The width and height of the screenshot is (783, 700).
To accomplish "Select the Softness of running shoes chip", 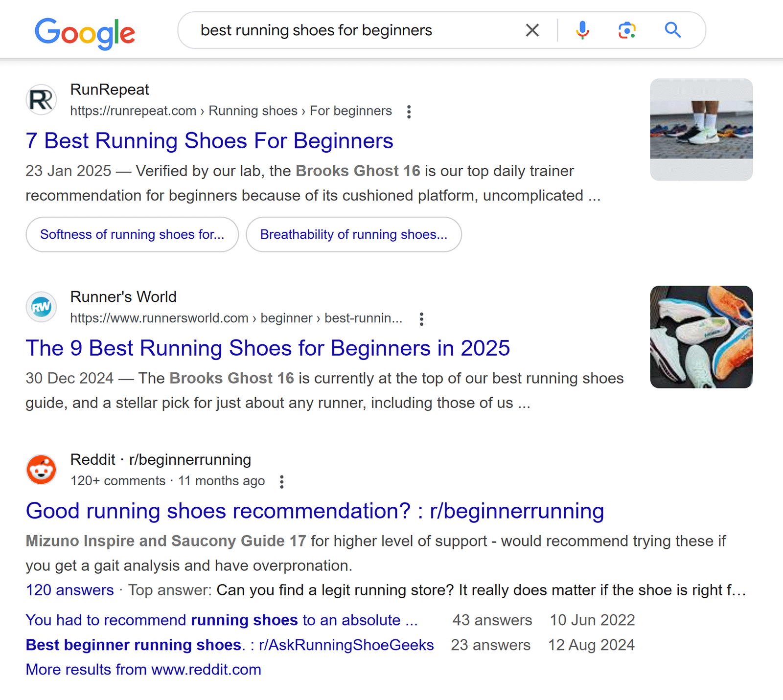I will click(x=132, y=235).
